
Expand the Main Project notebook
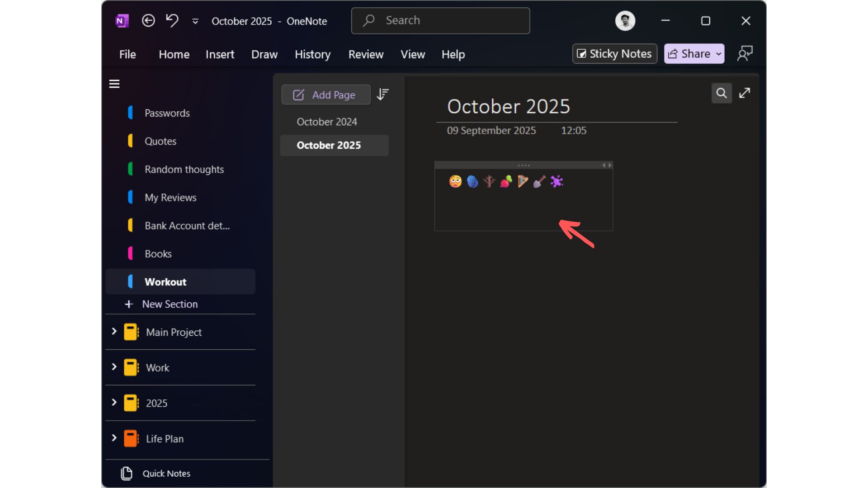tap(114, 332)
